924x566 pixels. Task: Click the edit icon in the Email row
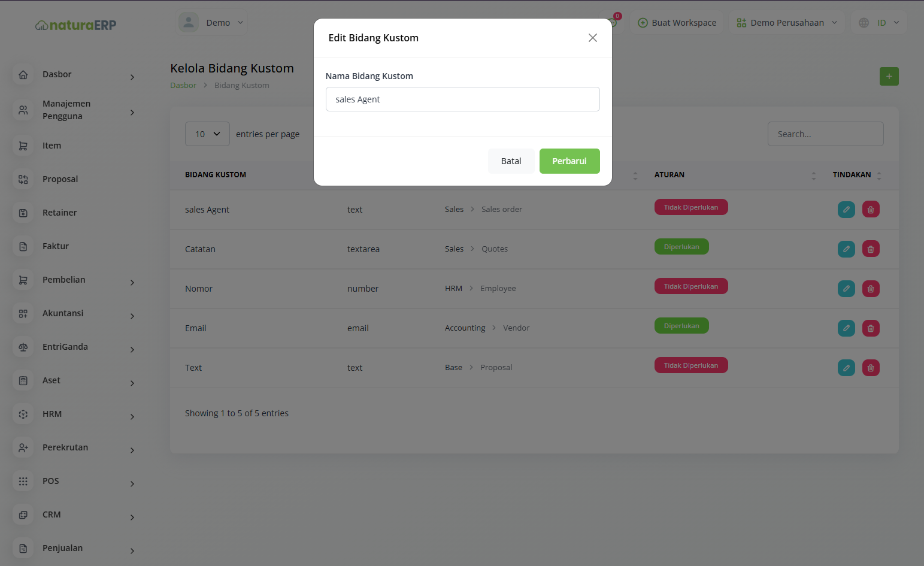click(846, 328)
